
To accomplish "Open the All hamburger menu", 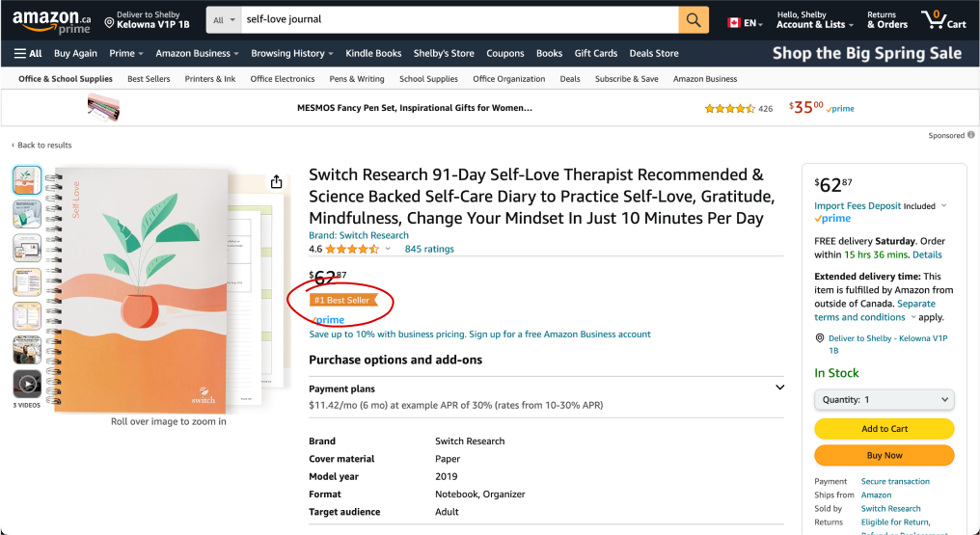I will coord(28,53).
